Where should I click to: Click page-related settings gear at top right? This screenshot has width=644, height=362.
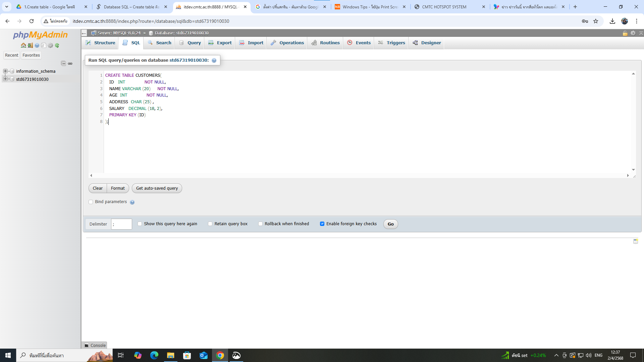[633, 33]
